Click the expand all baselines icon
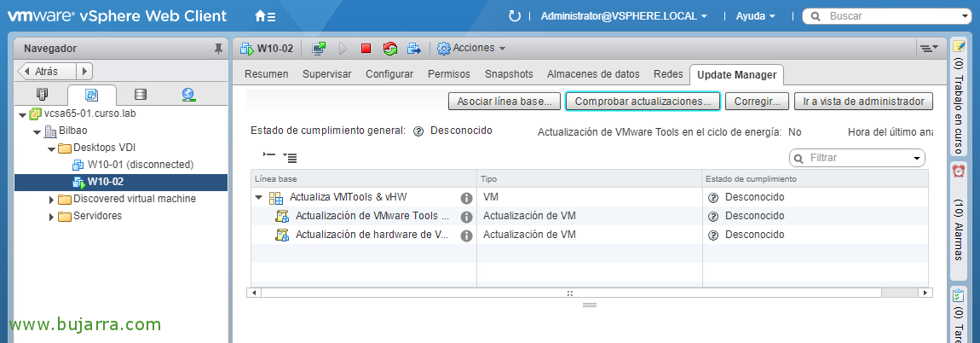This screenshot has height=343, width=980. coord(290,158)
